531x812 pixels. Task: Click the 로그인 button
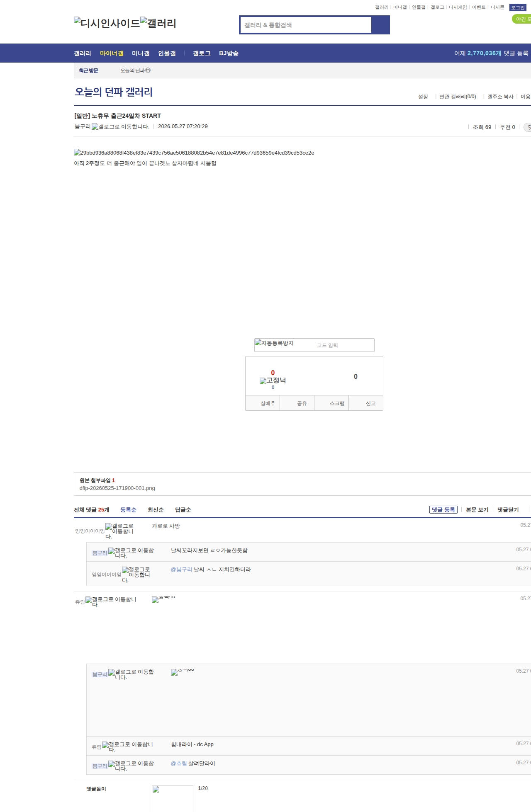pos(518,7)
